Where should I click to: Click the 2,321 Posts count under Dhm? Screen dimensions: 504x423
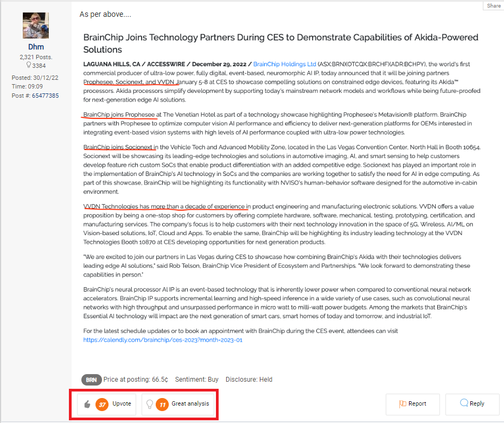click(36, 57)
